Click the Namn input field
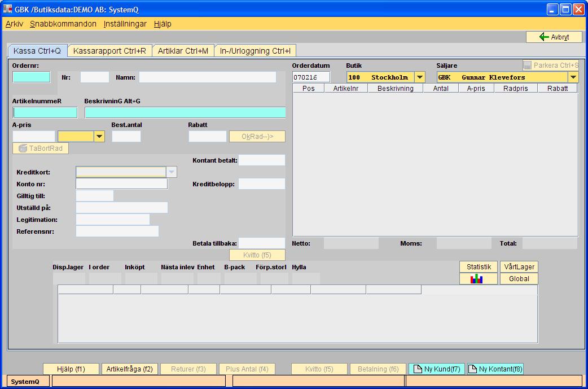The width and height of the screenshot is (588, 389). pyautogui.click(x=208, y=77)
